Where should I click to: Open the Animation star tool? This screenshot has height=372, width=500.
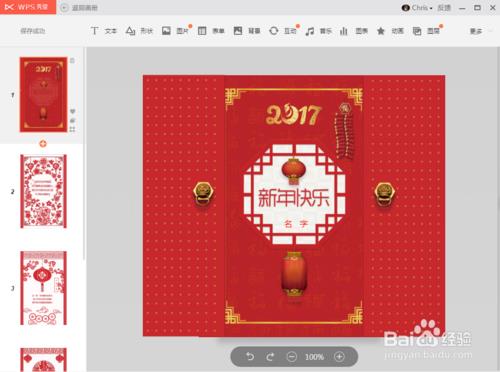click(390, 31)
